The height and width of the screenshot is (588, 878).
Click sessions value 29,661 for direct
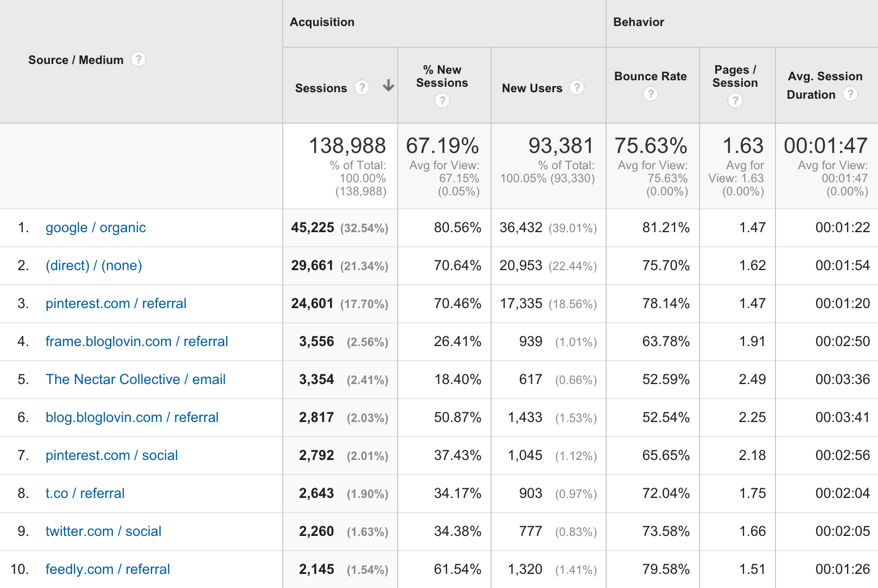[x=312, y=265]
